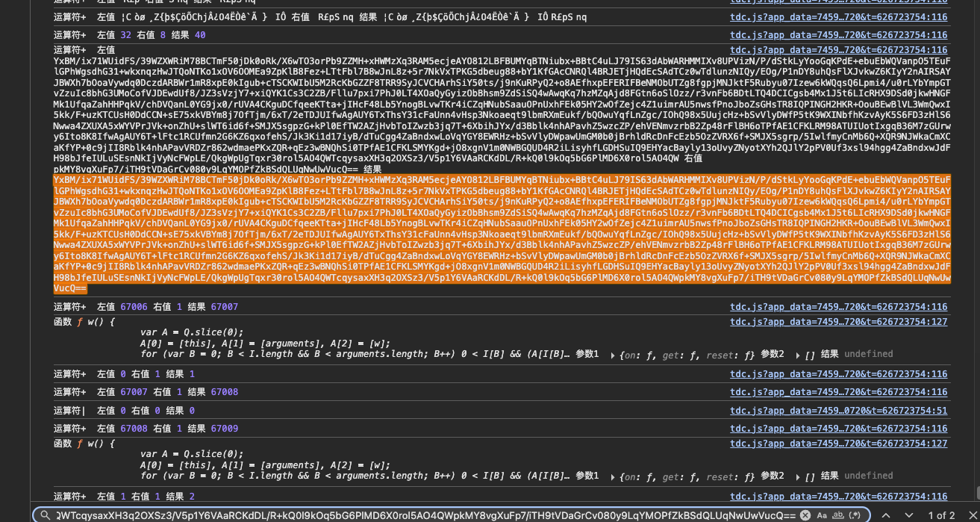Open tdc.js link for 左值 1 右值 1 row
This screenshot has height=522, width=980.
pyautogui.click(x=838, y=497)
